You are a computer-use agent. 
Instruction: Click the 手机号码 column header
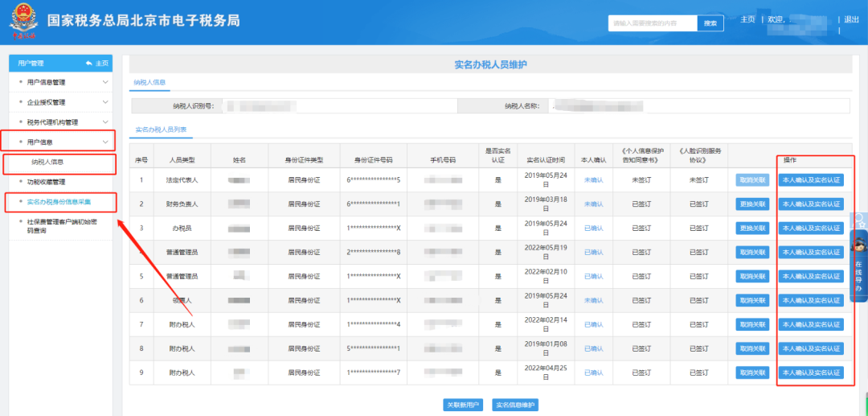[x=443, y=160]
